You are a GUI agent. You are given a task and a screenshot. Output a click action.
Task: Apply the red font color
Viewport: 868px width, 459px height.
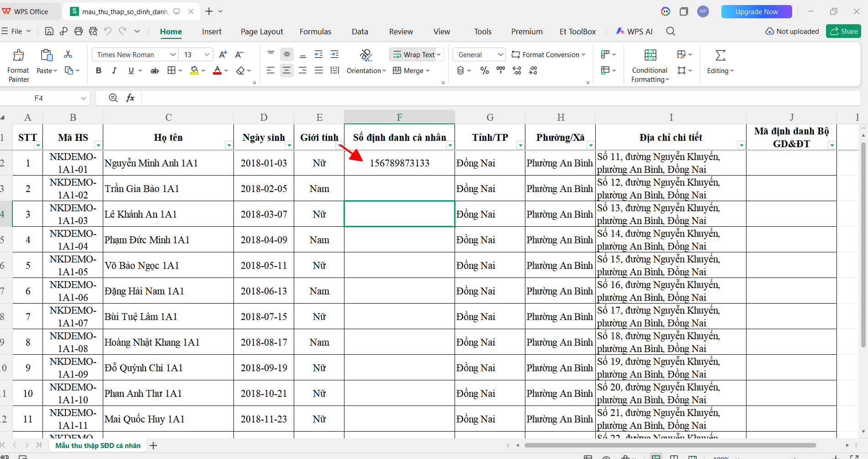(217, 70)
